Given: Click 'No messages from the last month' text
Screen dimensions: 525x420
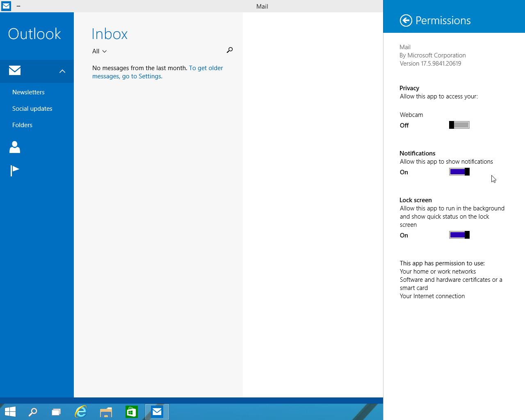Looking at the screenshot, I should coord(139,68).
